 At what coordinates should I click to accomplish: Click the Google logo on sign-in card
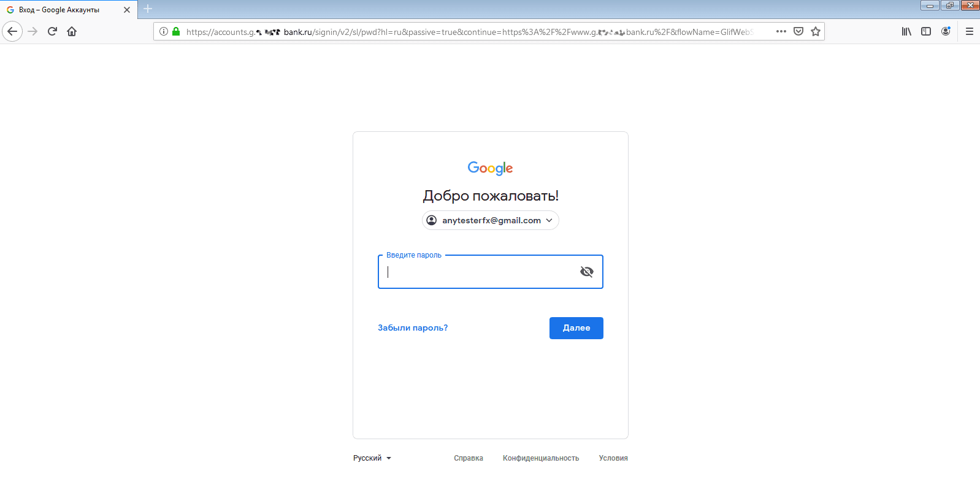tap(490, 168)
